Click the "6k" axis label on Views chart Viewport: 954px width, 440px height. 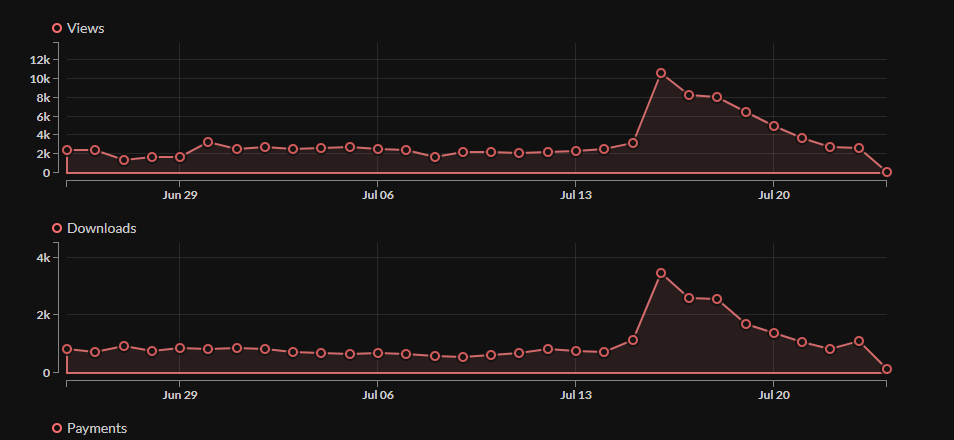[43, 116]
